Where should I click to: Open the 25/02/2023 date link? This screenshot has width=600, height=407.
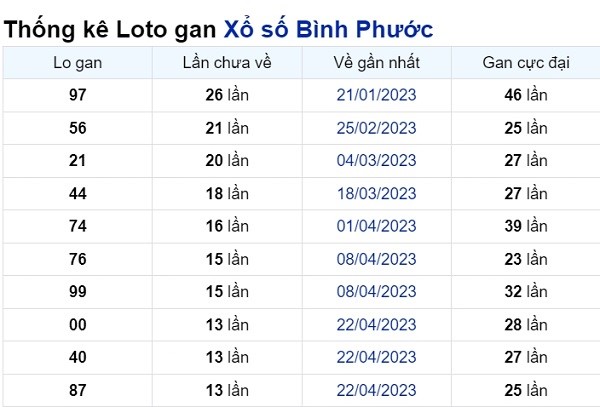tap(377, 128)
